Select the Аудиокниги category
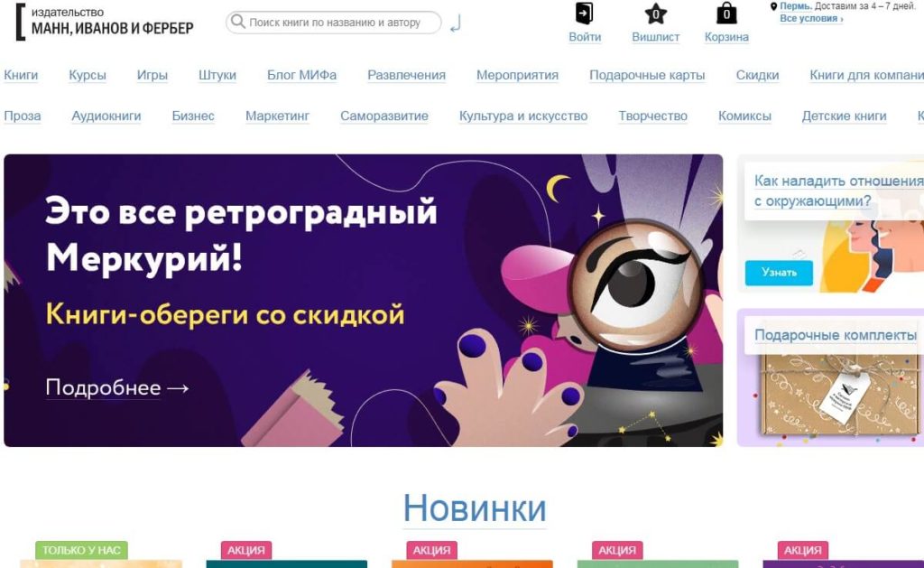The width and height of the screenshot is (924, 568). [106, 116]
